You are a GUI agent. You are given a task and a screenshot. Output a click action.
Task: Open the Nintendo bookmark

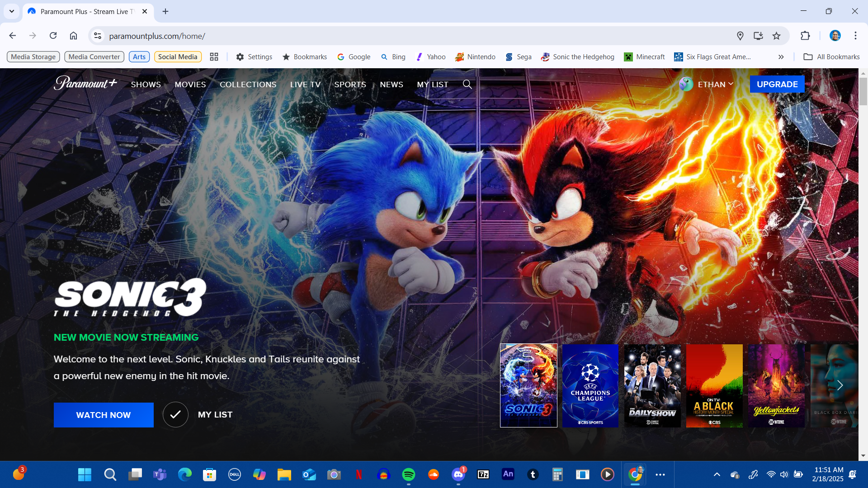click(475, 56)
